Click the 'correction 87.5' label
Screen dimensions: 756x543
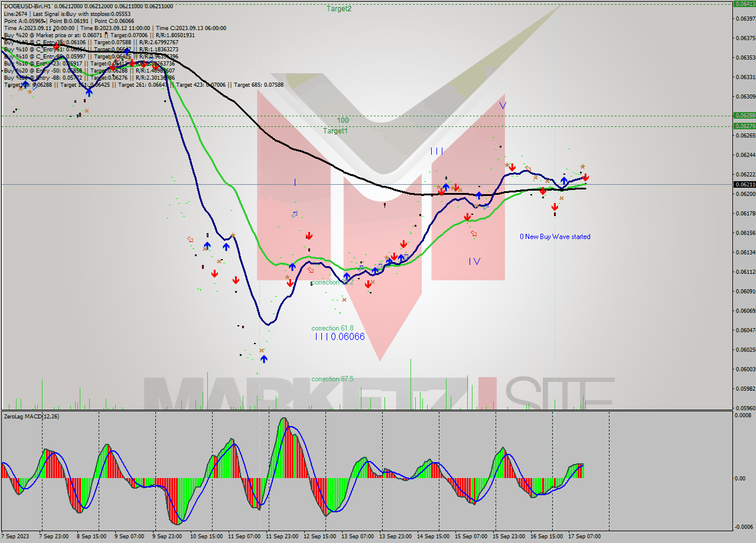coord(333,379)
